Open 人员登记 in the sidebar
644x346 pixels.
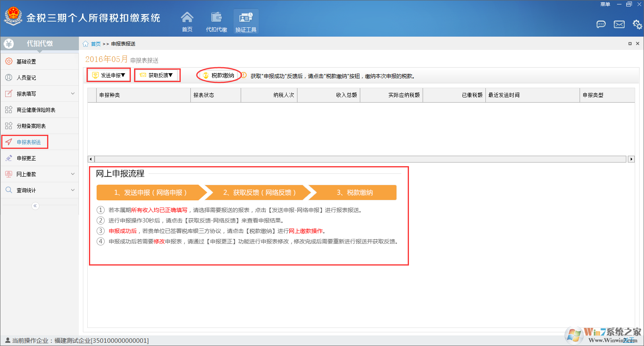27,78
